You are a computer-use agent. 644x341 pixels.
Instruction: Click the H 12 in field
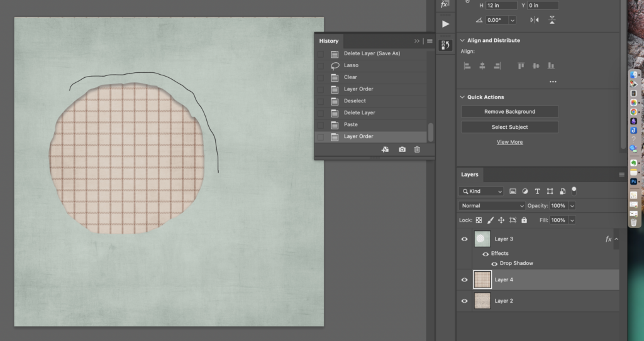tap(501, 5)
